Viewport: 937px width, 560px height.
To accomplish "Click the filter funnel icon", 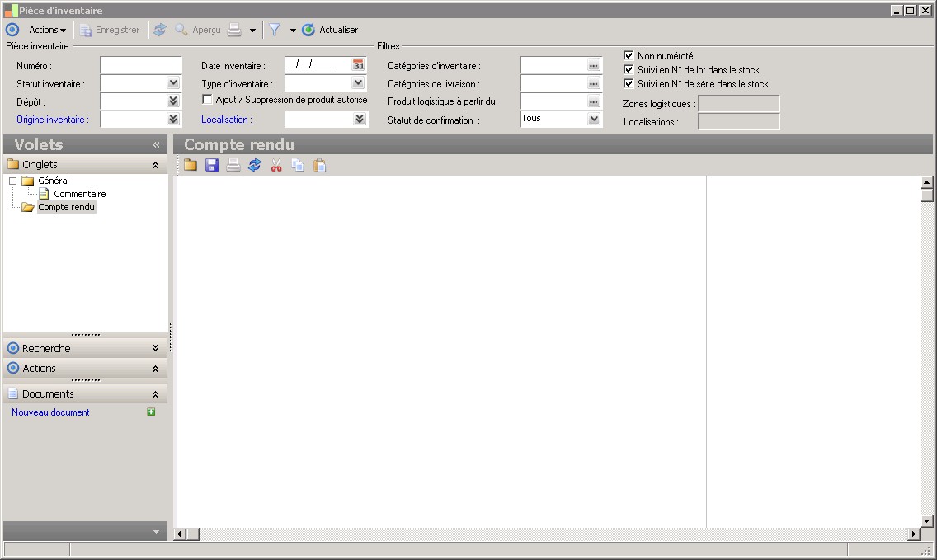I will pos(275,30).
